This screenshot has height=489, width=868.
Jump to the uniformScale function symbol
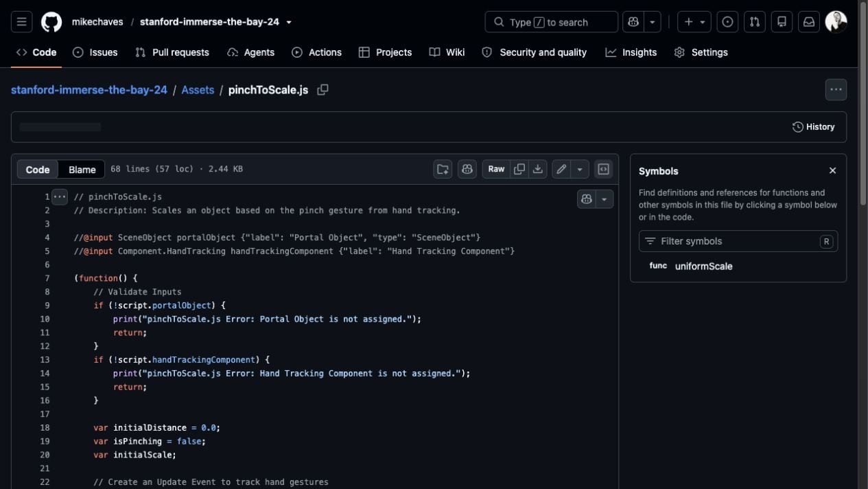tap(703, 266)
